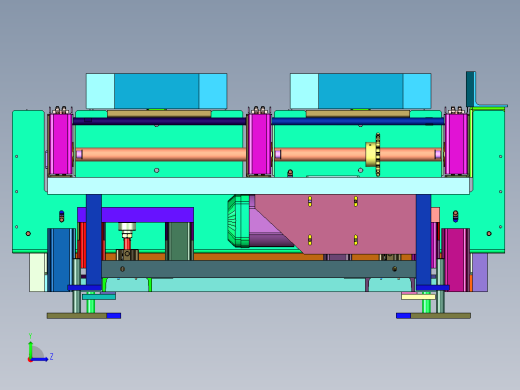Click the Y axis of the triad
520x390 pixels.
(x=30, y=349)
